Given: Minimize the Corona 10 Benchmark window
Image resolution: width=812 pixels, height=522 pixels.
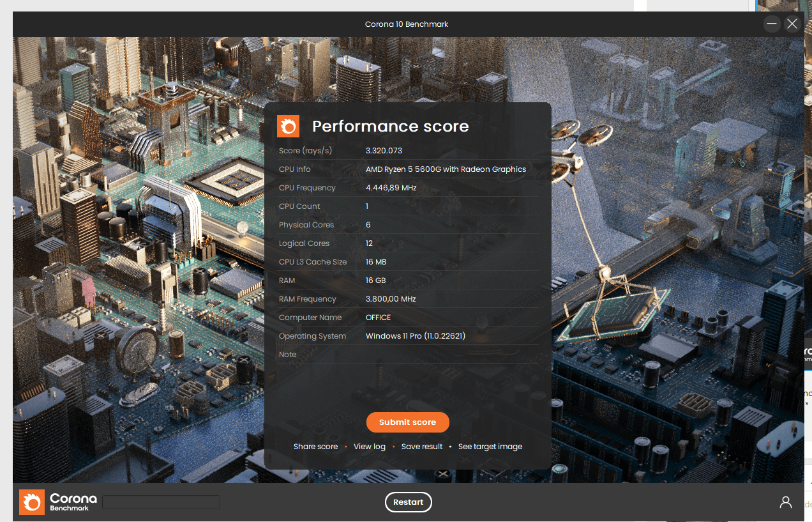Looking at the screenshot, I should [772, 24].
